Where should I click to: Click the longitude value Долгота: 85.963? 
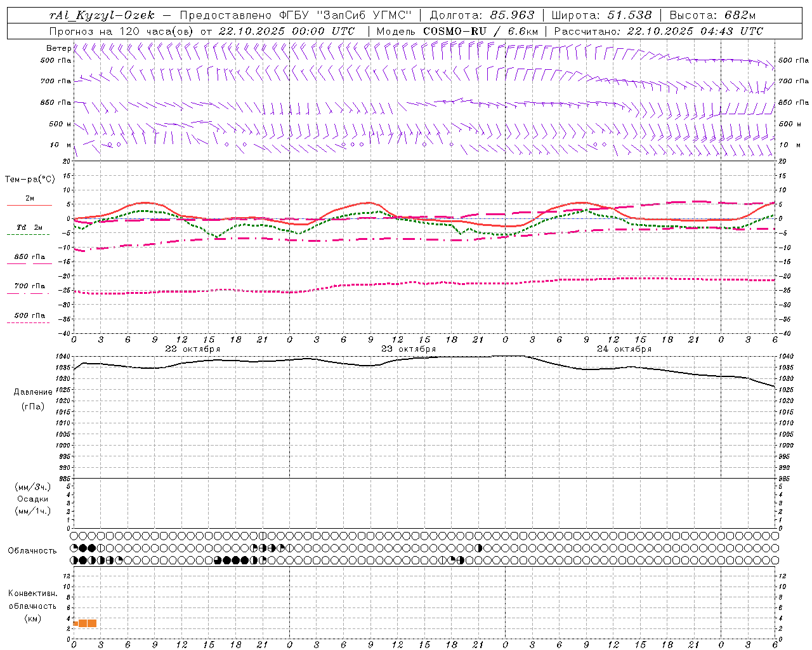coord(482,15)
